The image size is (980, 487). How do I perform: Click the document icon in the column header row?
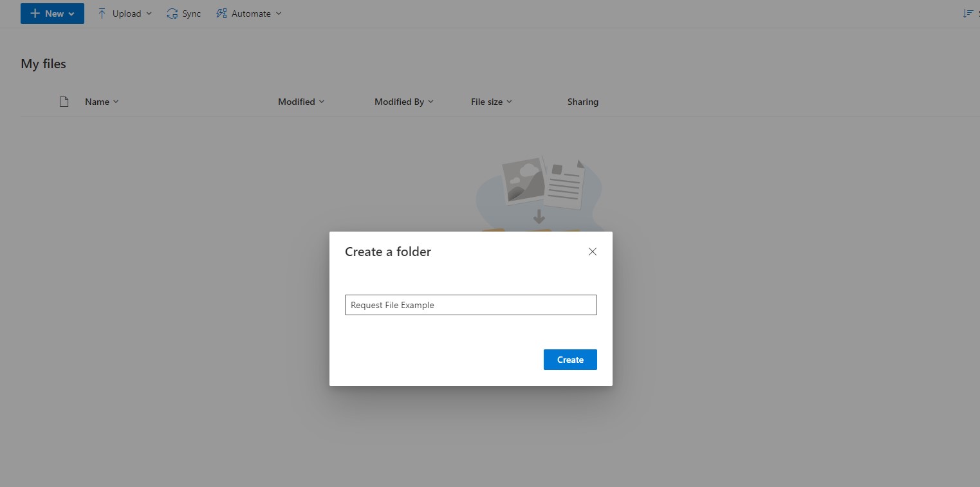pos(64,101)
